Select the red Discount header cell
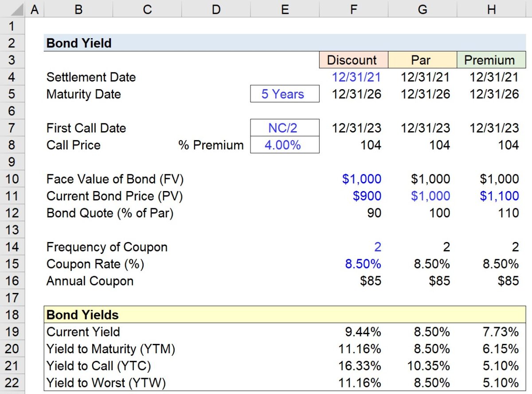This screenshot has height=394, width=532. [353, 60]
